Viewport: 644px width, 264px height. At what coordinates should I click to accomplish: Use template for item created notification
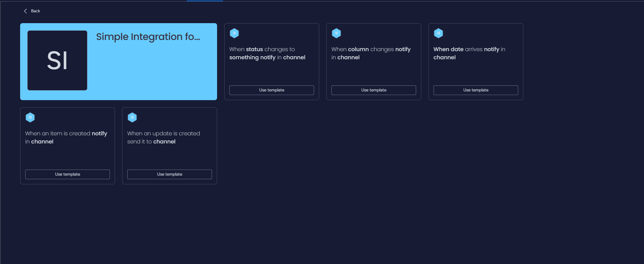[67, 174]
